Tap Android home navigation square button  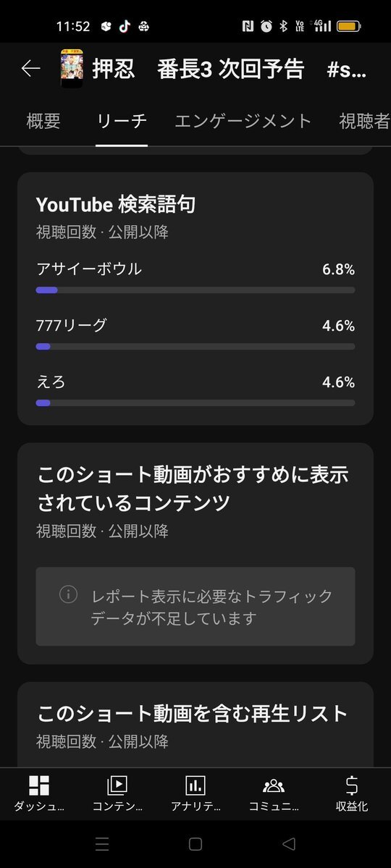(x=195, y=843)
